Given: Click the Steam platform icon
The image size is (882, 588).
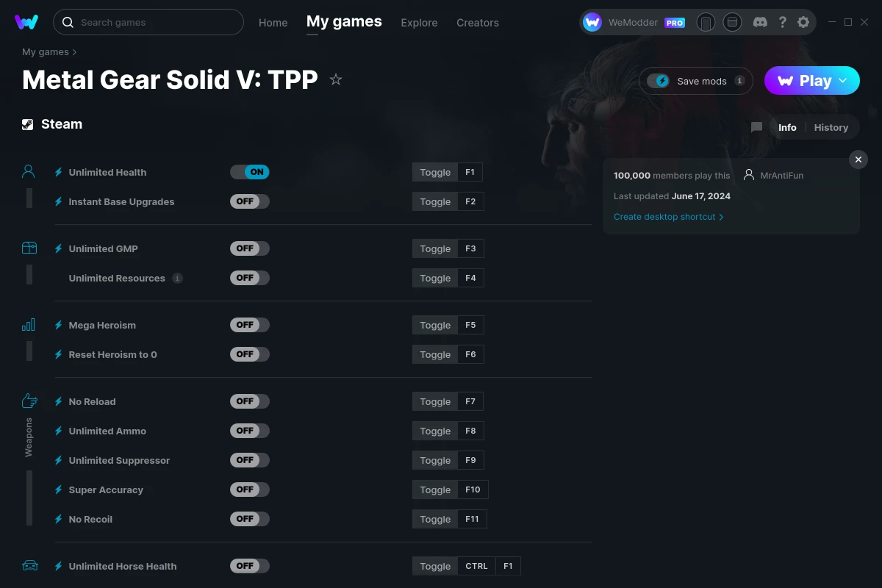Looking at the screenshot, I should pos(28,123).
